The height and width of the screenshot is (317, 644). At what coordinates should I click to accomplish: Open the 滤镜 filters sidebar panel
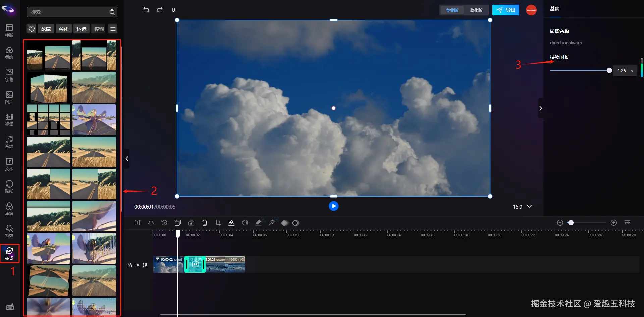pos(9,209)
